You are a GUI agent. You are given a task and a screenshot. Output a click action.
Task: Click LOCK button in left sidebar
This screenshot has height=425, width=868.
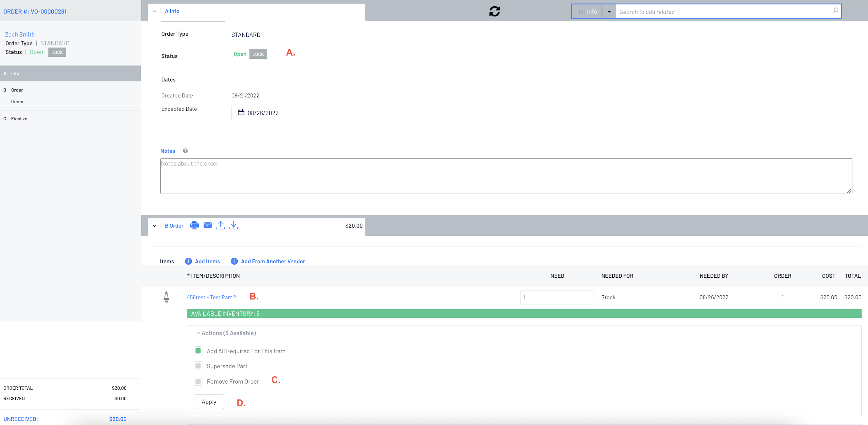(x=57, y=52)
